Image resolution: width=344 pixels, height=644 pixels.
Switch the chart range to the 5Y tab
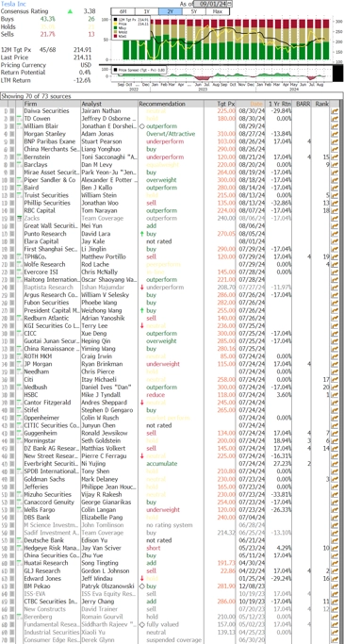pyautogui.click(x=193, y=11)
